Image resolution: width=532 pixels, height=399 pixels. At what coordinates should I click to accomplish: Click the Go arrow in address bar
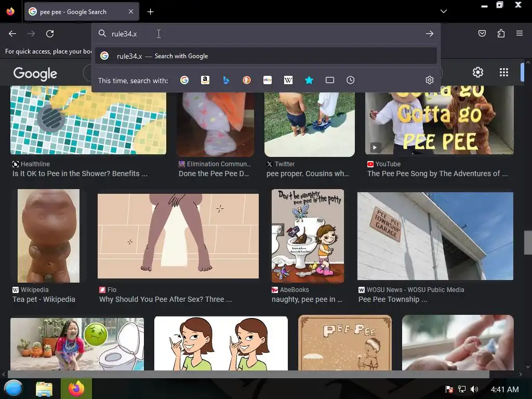coord(430,34)
